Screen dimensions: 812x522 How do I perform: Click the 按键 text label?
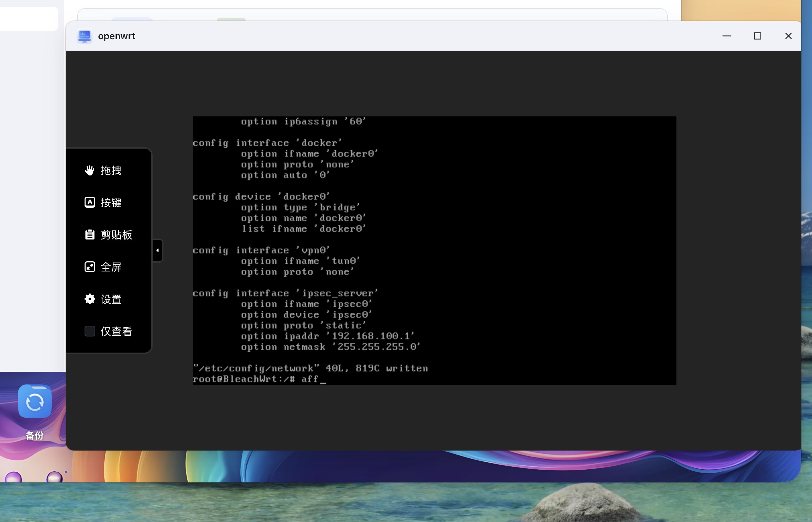coord(111,203)
